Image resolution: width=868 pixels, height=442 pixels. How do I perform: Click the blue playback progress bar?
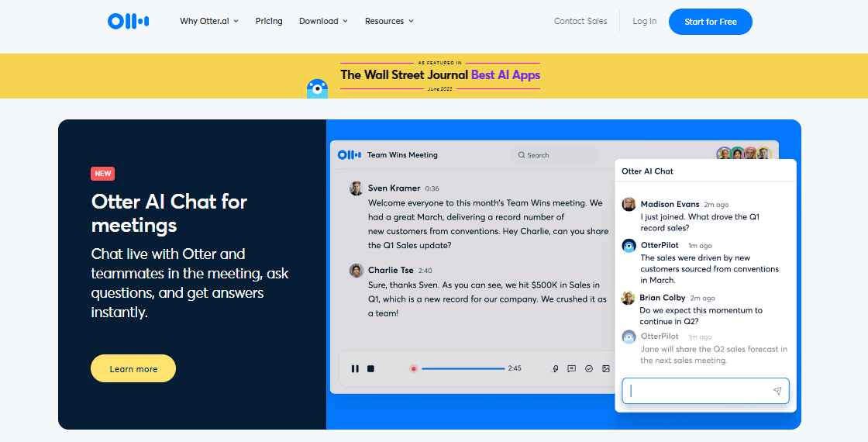[463, 368]
